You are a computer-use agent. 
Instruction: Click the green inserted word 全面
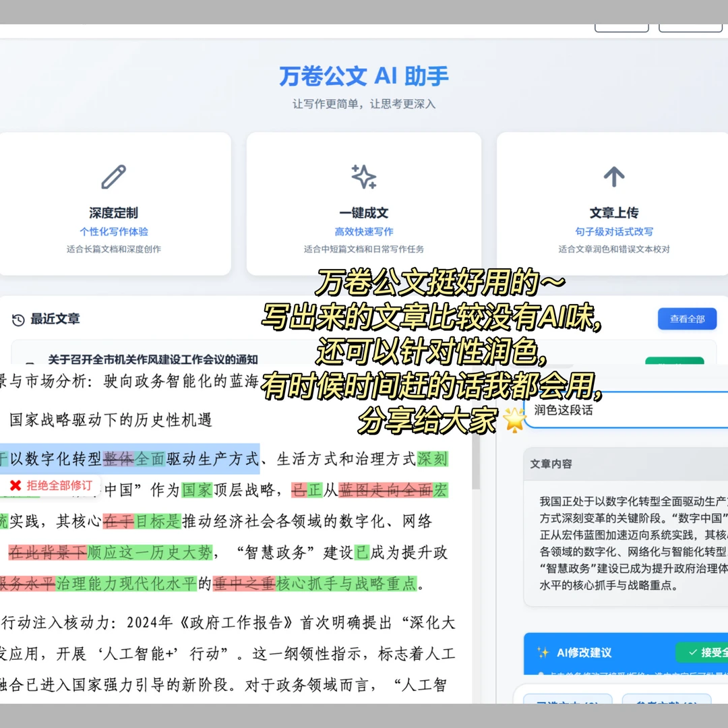(150, 459)
